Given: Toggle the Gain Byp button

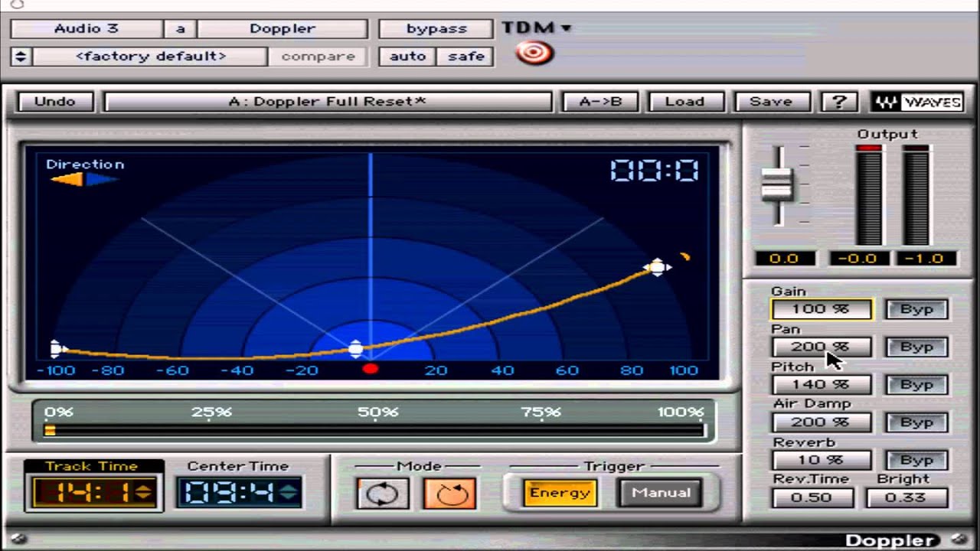Looking at the screenshot, I should pyautogui.click(x=916, y=309).
